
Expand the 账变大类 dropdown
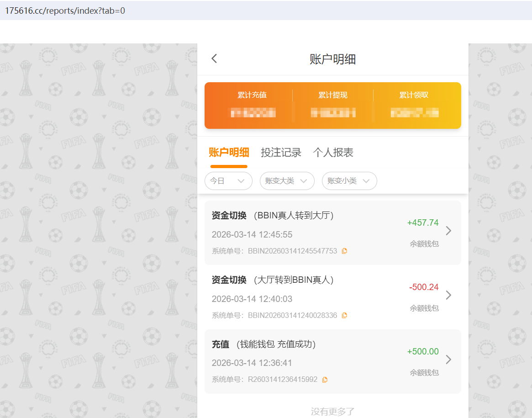click(x=287, y=181)
